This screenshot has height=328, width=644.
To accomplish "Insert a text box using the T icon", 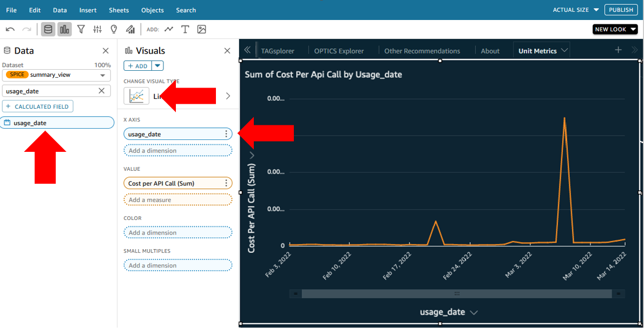I will [185, 29].
